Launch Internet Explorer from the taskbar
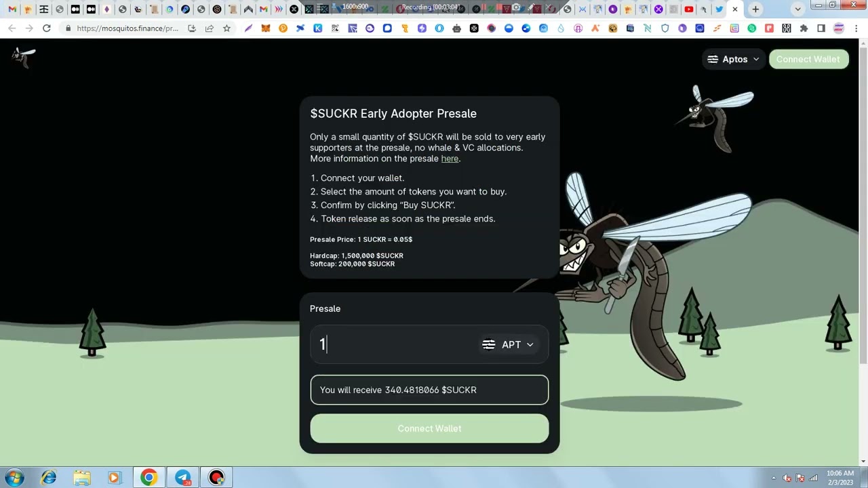The height and width of the screenshot is (488, 868). pos(48,478)
